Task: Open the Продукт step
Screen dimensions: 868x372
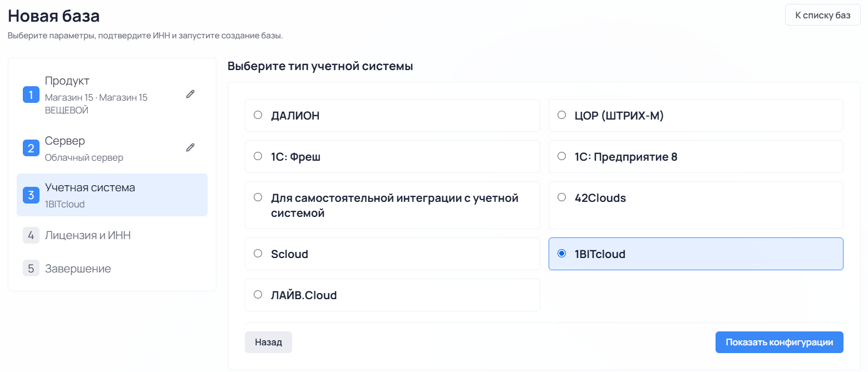Action: point(112,95)
